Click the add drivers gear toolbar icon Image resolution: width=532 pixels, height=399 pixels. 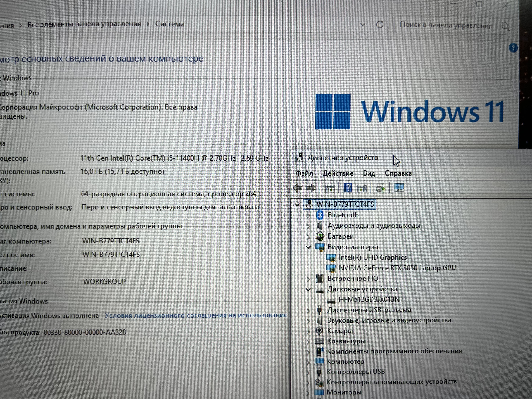[381, 188]
